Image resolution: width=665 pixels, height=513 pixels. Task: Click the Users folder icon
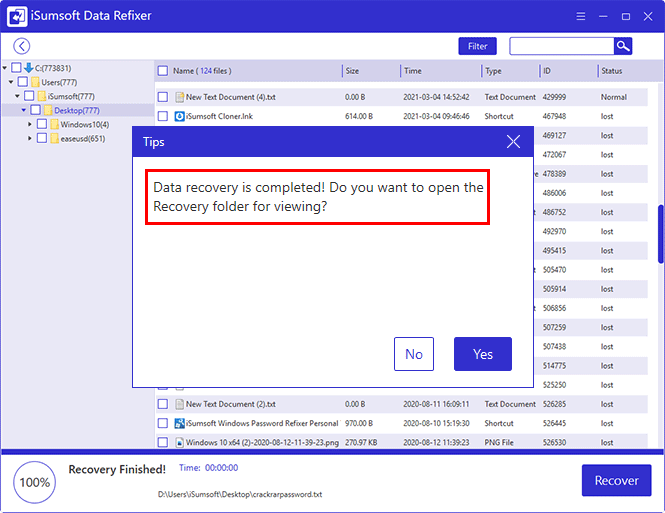[x=36, y=82]
